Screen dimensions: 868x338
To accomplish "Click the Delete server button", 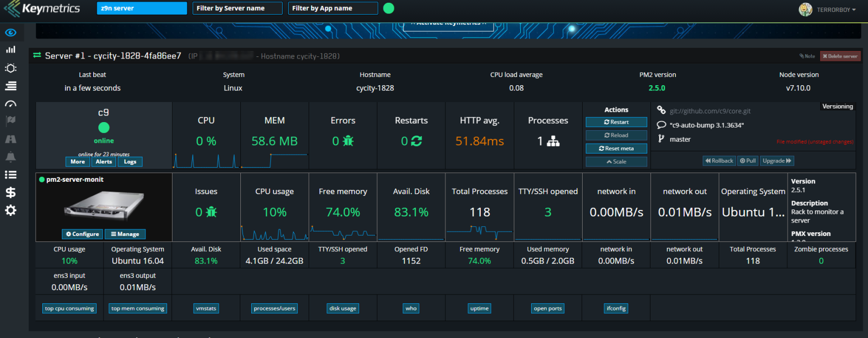I will pos(840,56).
